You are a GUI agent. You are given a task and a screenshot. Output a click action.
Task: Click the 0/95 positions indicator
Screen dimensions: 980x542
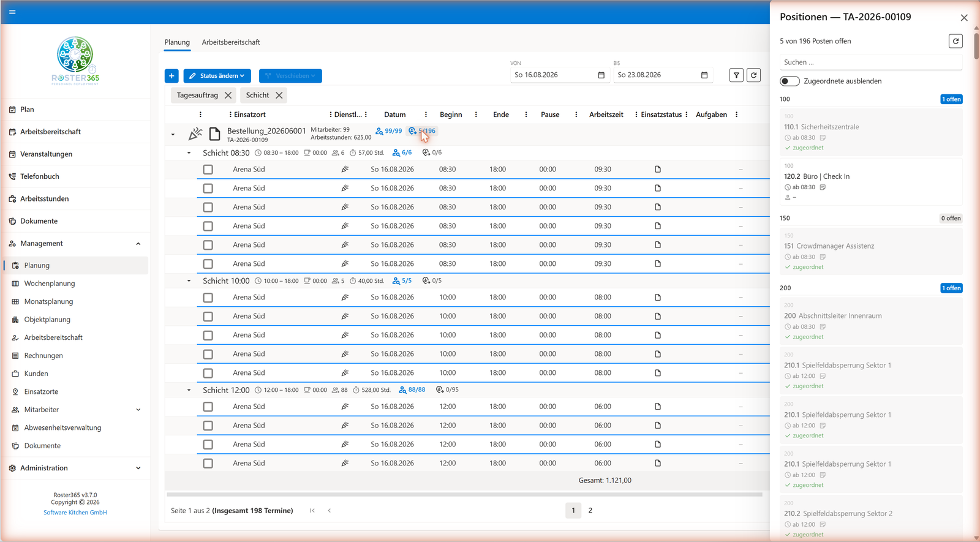447,390
